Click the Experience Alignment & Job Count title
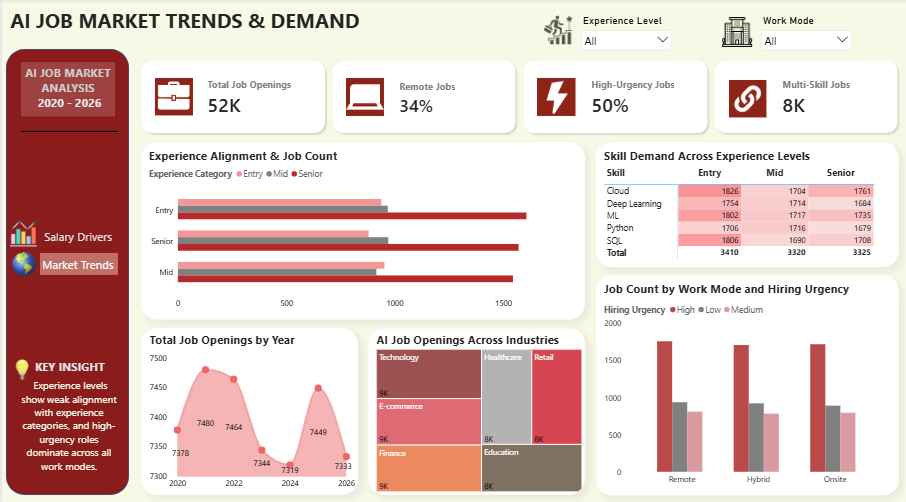 pos(243,156)
